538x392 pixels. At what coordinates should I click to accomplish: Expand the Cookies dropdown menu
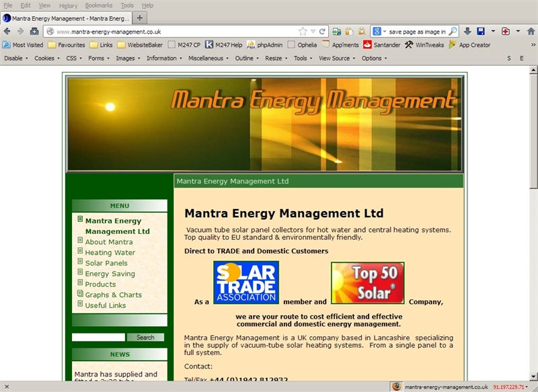tap(46, 58)
